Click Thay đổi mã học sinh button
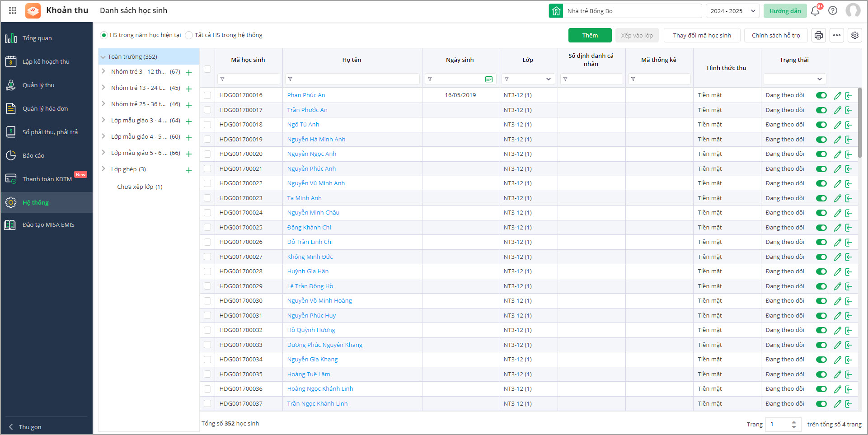 coord(702,35)
